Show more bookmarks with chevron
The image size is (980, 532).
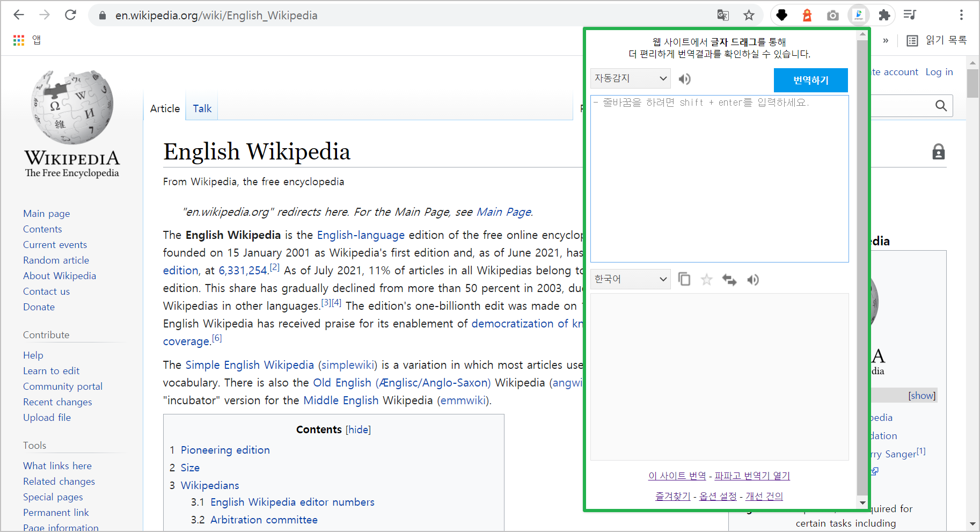[886, 40]
